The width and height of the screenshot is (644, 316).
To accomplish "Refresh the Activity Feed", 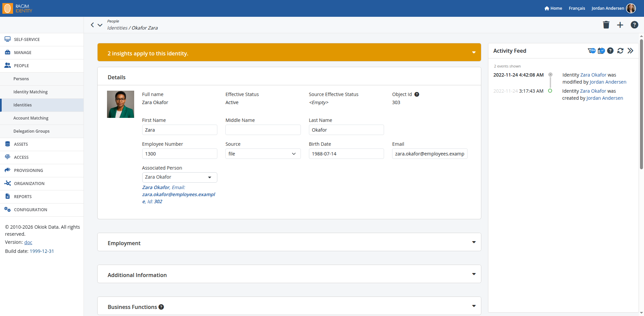I will point(621,51).
